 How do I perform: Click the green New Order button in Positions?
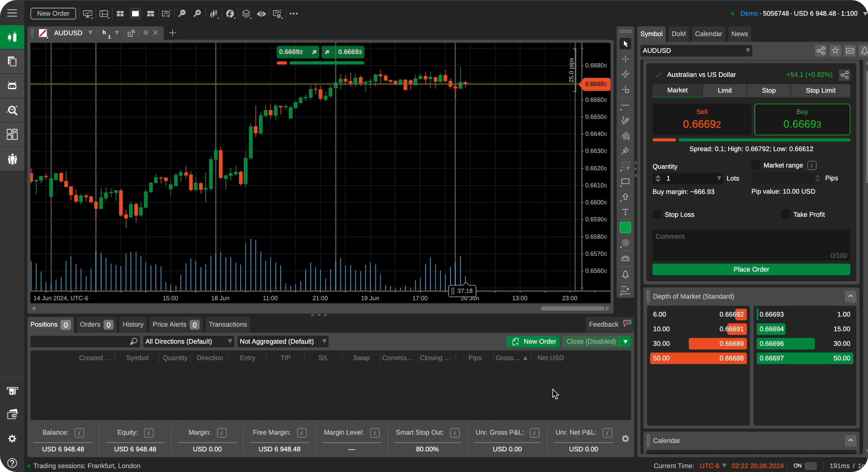click(x=533, y=341)
